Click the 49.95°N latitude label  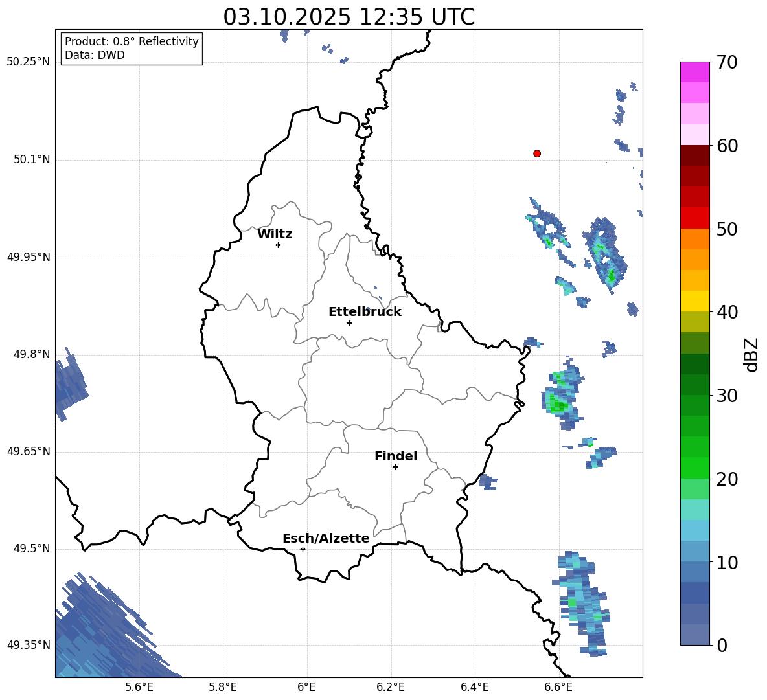coord(29,256)
